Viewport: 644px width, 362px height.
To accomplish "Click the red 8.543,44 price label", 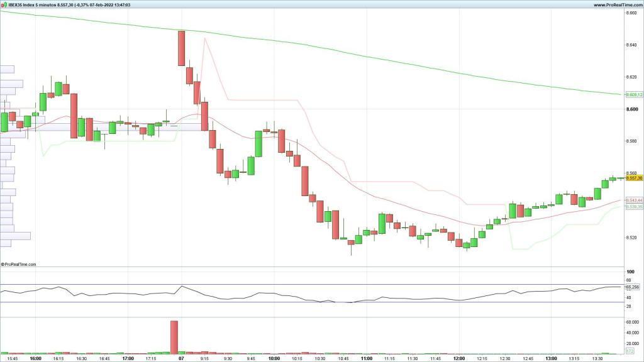I will [x=633, y=200].
